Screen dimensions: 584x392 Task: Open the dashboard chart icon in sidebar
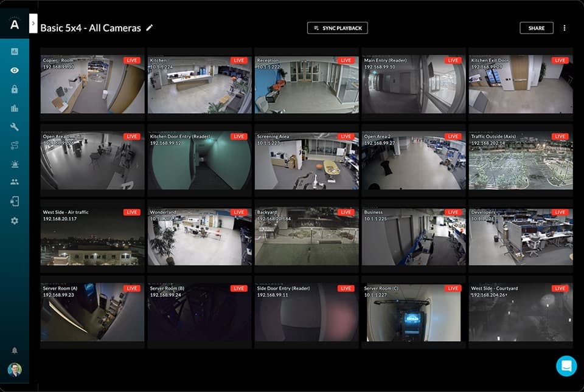(15, 52)
